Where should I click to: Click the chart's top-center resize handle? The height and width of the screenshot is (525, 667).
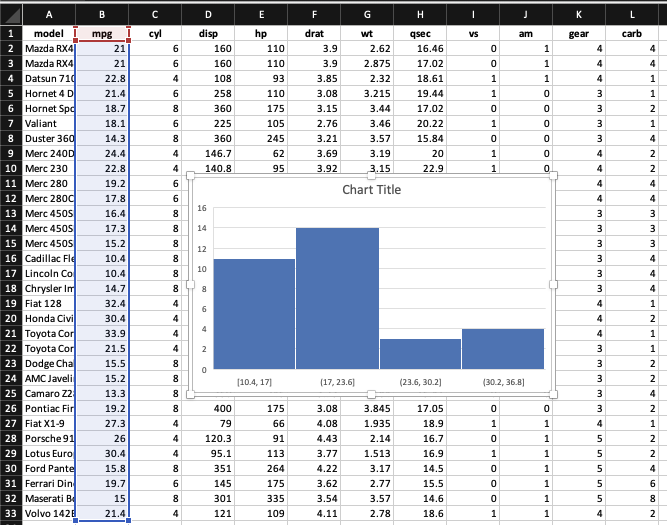pos(372,176)
